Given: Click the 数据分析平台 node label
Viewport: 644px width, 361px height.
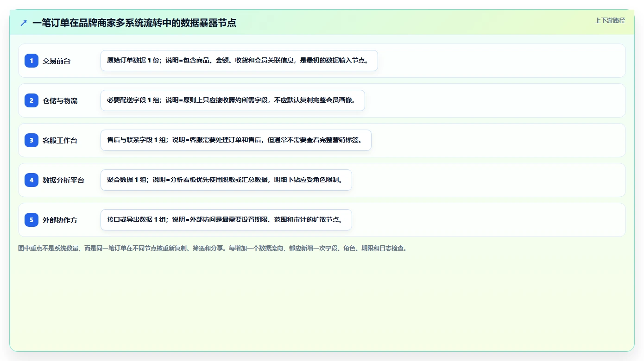Looking at the screenshot, I should point(63,180).
